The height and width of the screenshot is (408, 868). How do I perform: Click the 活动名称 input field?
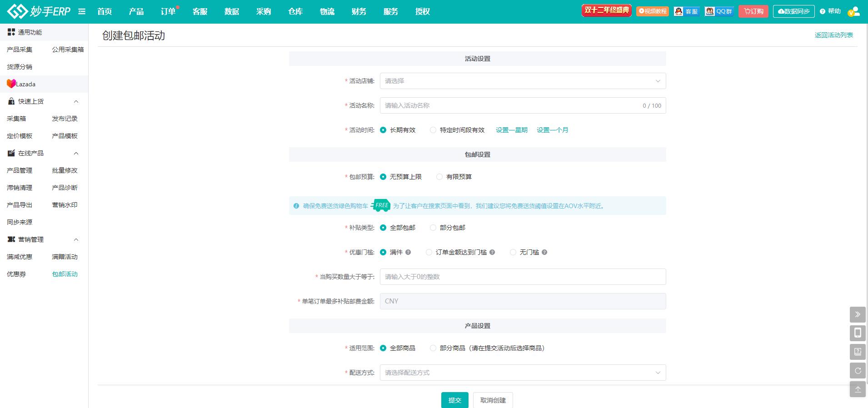point(509,105)
